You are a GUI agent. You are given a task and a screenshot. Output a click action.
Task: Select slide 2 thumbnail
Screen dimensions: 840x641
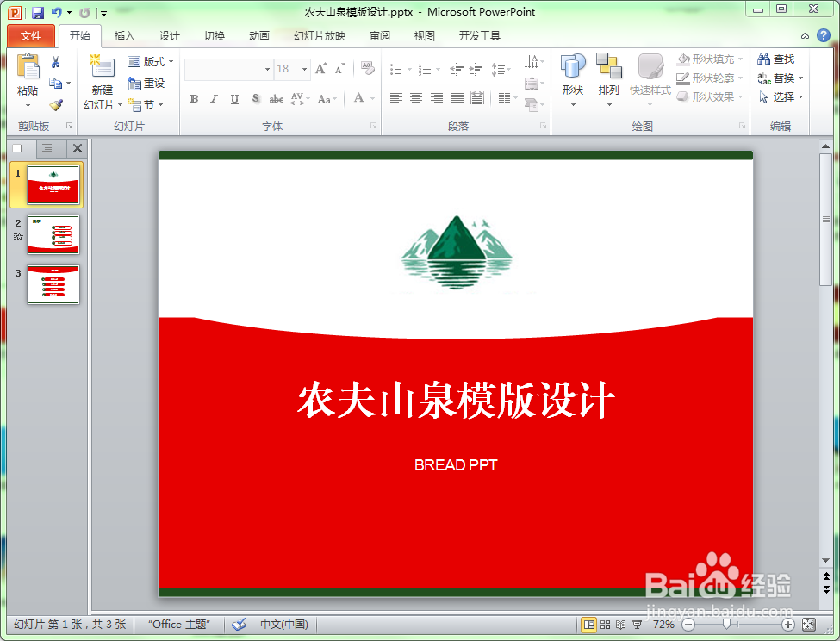pos(53,234)
